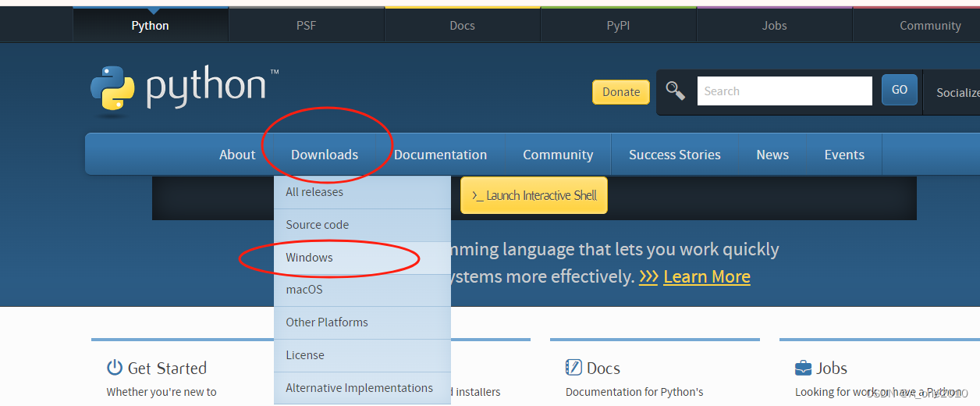Open the Documentation navigation menu
980x406 pixels.
(x=440, y=155)
